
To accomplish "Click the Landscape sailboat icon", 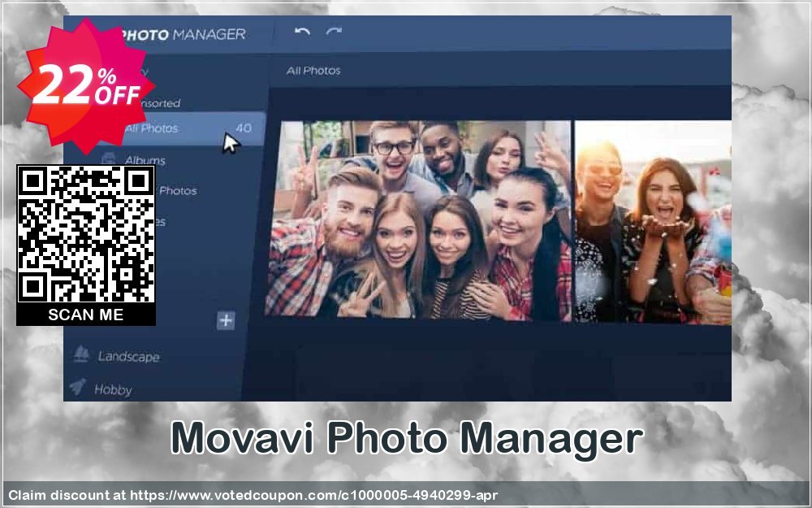I will tap(80, 354).
